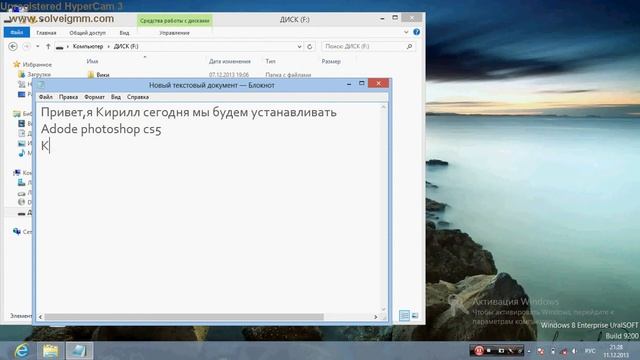The width and height of the screenshot is (640, 360).
Task: Open Вид menu in Notepad
Action: [116, 97]
